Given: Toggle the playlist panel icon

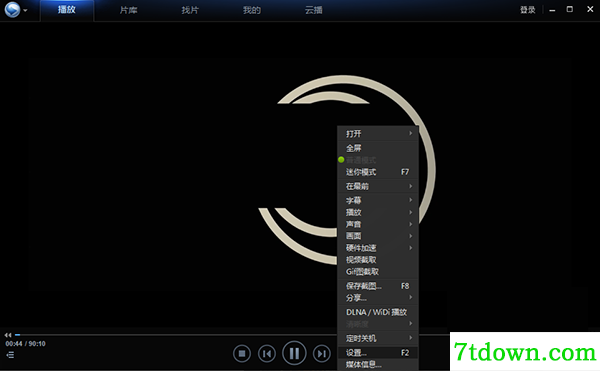Looking at the screenshot, I should coord(10,355).
